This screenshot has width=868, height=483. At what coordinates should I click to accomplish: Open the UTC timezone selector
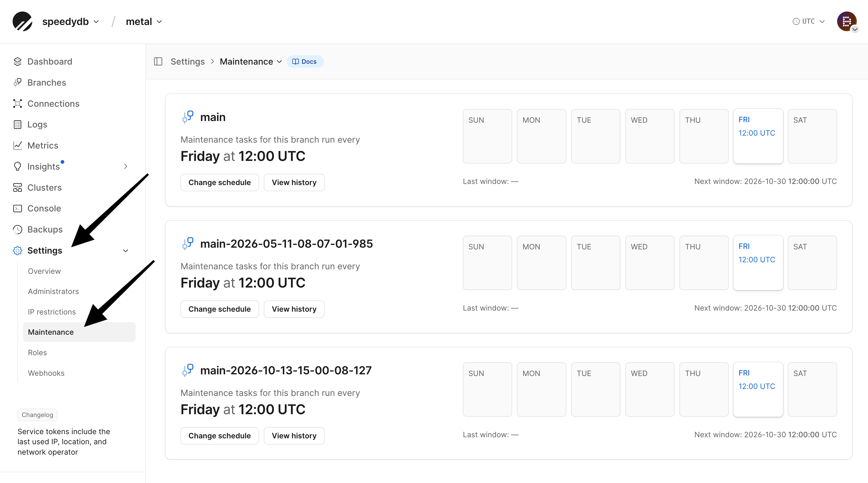pos(808,21)
